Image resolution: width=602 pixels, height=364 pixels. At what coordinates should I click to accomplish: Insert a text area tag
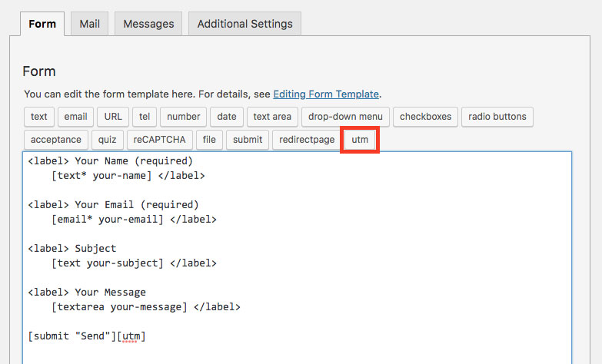coord(272,117)
